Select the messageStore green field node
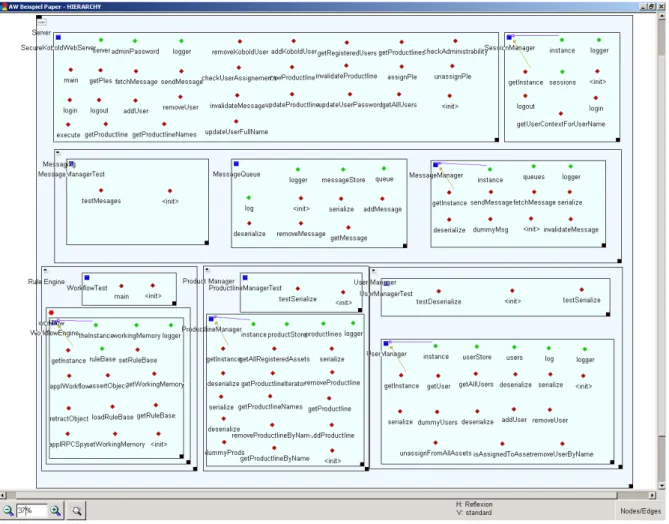Screen dimensions: 669x524 coord(343,169)
